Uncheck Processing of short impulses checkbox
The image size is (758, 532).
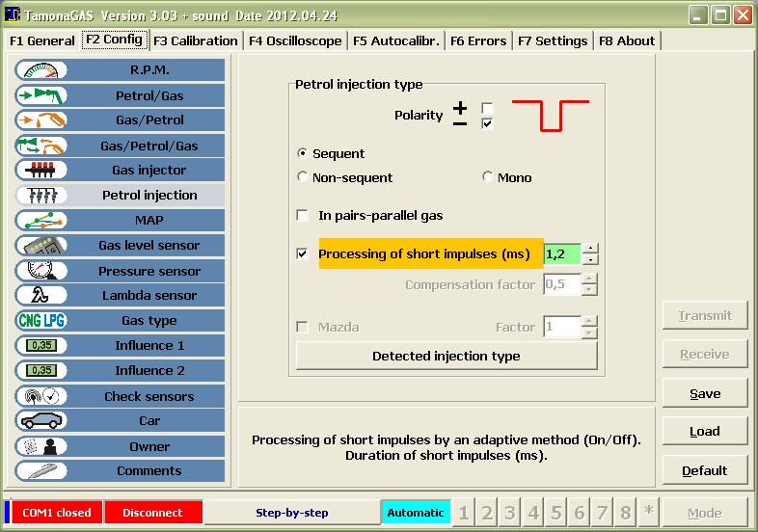tap(303, 253)
